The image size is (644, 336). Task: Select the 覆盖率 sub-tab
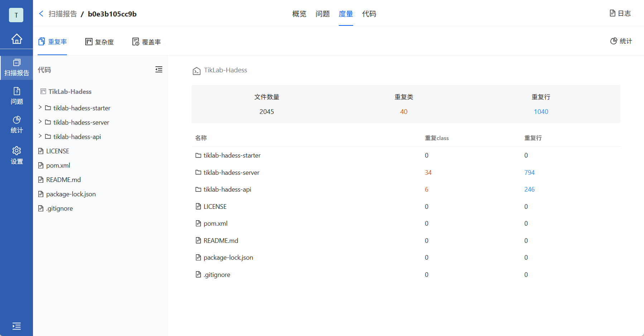[146, 42]
